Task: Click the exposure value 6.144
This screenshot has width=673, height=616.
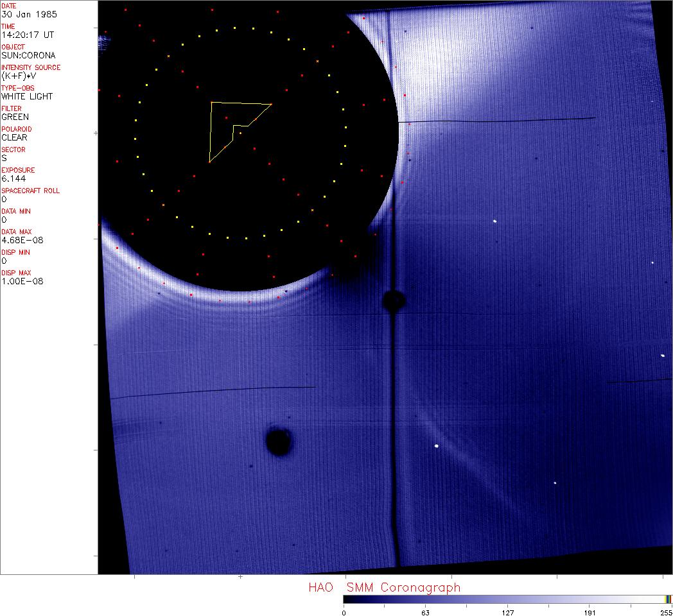Action: [x=13, y=179]
